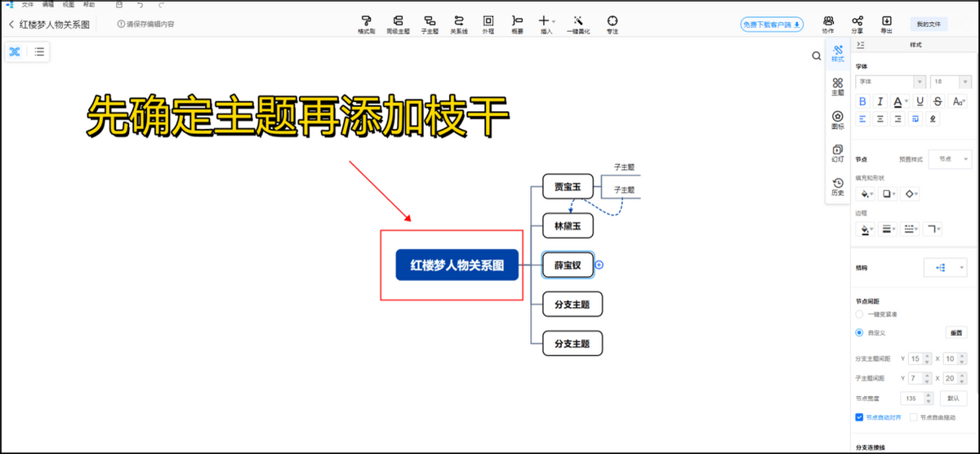Open the font size dropdown showing 18
The width and height of the screenshot is (980, 454).
point(951,82)
